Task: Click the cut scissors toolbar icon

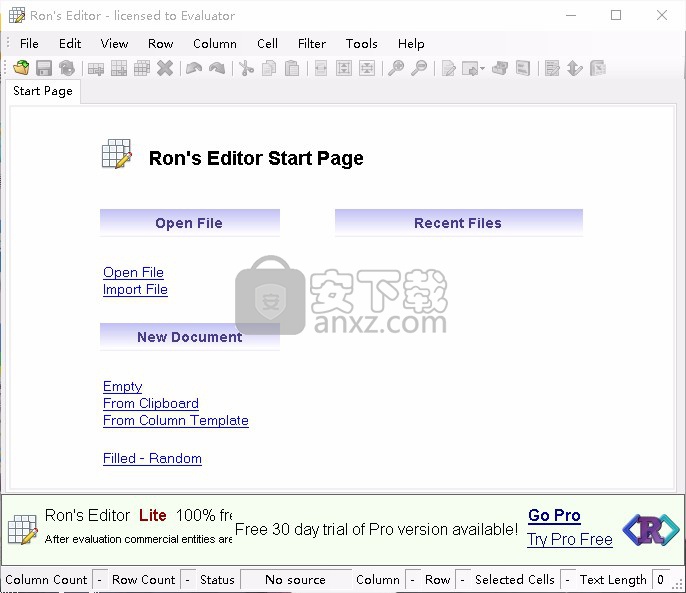Action: click(x=246, y=68)
